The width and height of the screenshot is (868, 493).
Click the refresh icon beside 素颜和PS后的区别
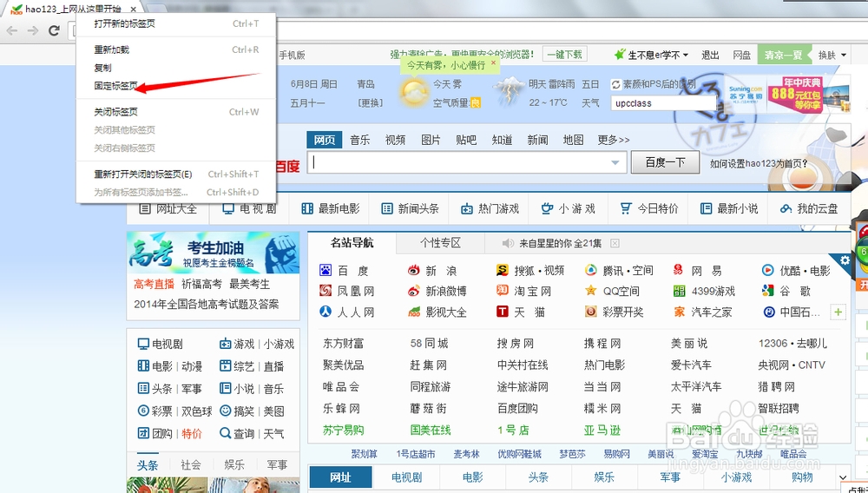(615, 84)
